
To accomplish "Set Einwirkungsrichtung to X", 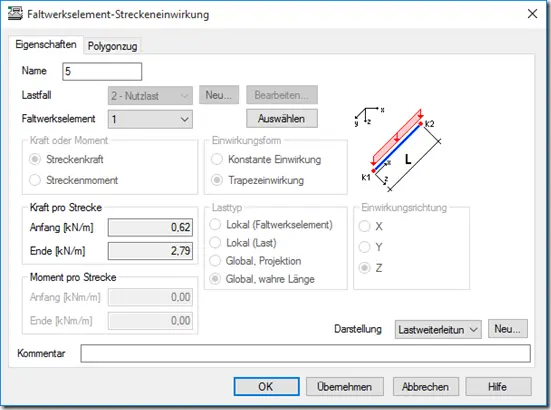I will 371,226.
